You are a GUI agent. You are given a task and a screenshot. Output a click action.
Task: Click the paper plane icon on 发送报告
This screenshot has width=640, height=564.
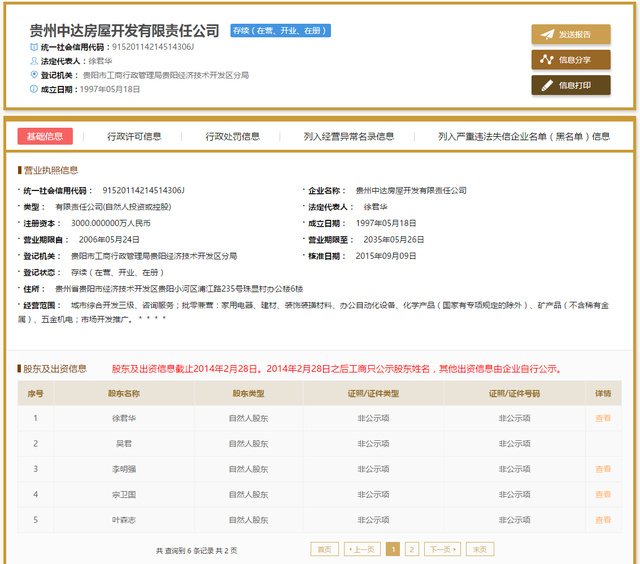pyautogui.click(x=547, y=34)
